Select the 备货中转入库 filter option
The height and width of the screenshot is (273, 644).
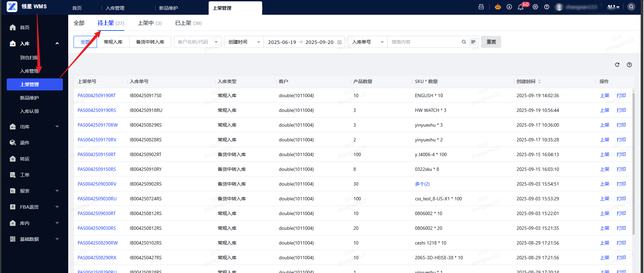click(x=150, y=42)
